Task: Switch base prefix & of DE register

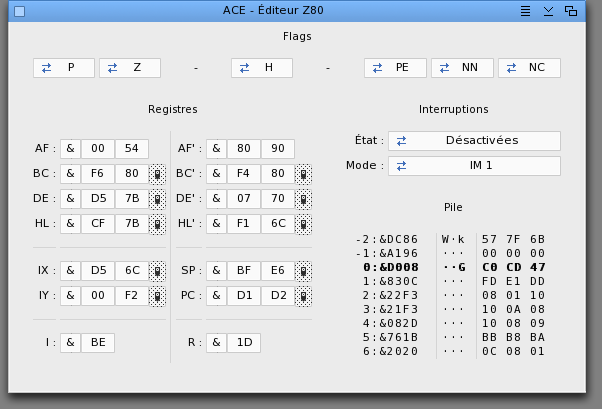Action: (70, 199)
